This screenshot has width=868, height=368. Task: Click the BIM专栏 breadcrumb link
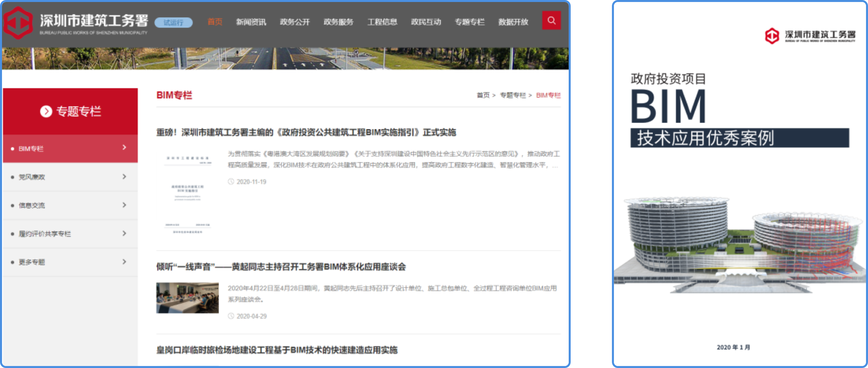pos(548,95)
